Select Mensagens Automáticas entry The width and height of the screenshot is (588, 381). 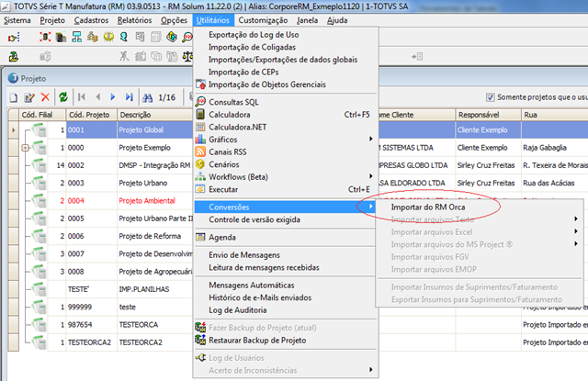click(x=252, y=286)
